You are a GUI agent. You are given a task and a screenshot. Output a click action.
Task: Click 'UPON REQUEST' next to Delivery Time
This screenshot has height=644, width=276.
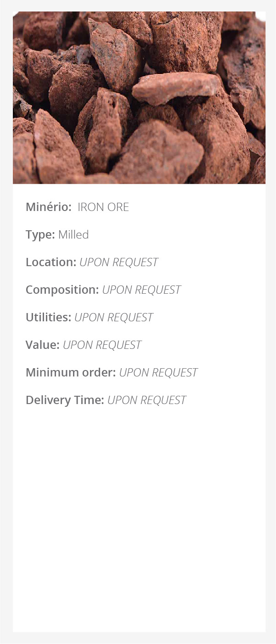click(x=147, y=400)
